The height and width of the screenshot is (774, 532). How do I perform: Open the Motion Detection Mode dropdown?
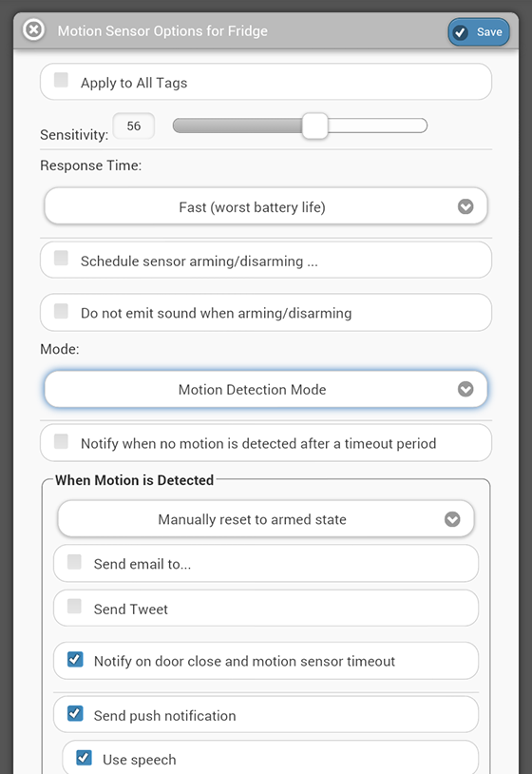pos(266,390)
